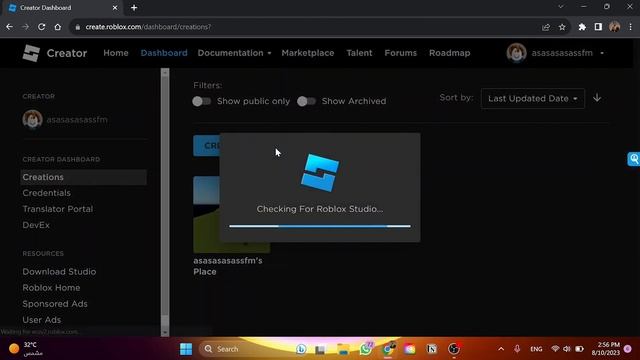Open Windows Start menu
The height and width of the screenshot is (360, 640).
186,349
